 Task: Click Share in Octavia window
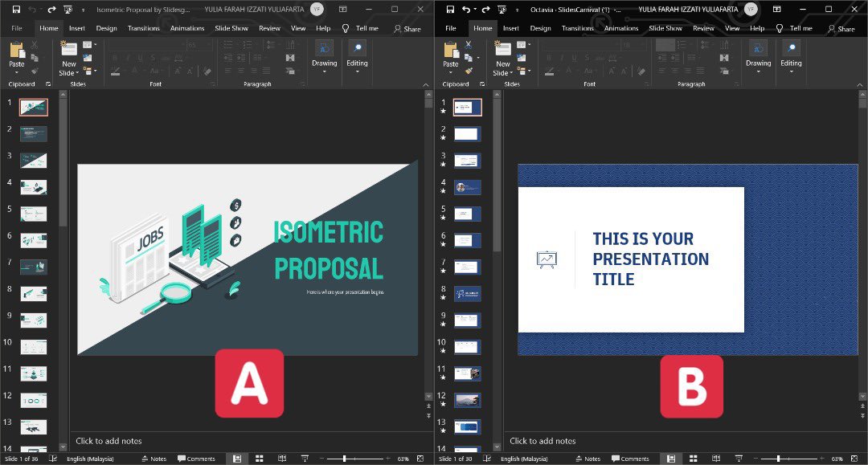point(841,29)
